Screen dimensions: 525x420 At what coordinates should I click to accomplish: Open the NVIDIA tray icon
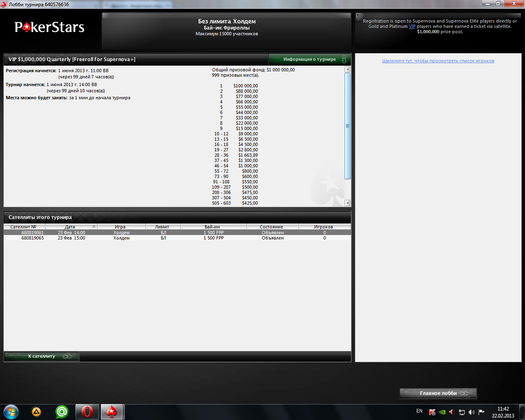(442, 412)
